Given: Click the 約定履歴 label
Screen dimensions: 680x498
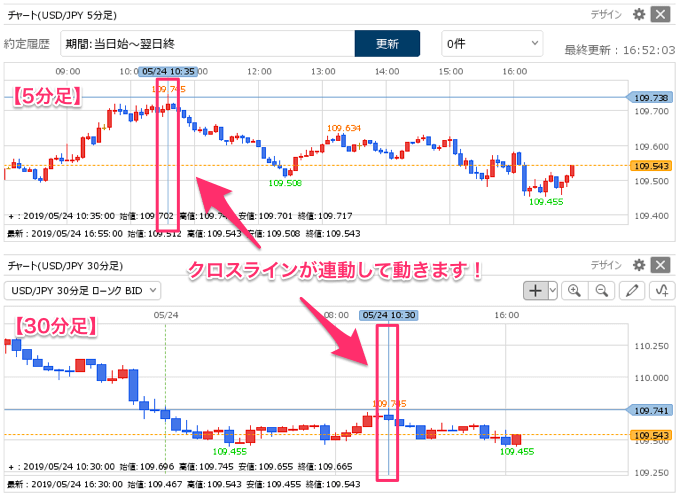Looking at the screenshot, I should tap(27, 44).
